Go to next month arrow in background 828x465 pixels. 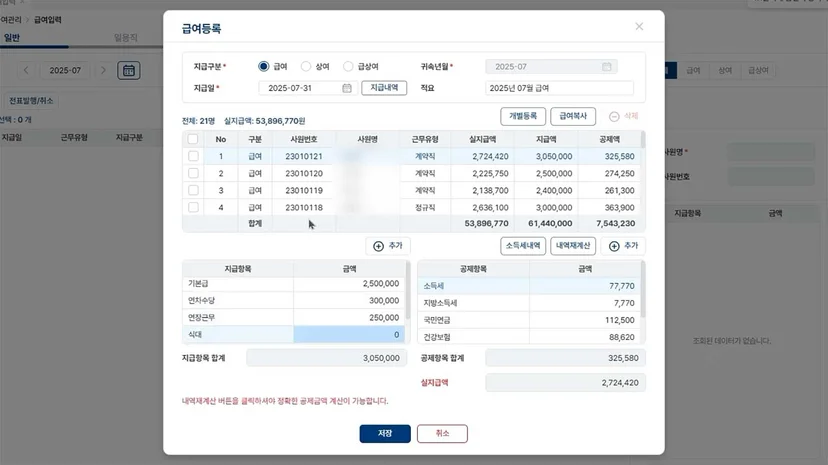(x=104, y=70)
